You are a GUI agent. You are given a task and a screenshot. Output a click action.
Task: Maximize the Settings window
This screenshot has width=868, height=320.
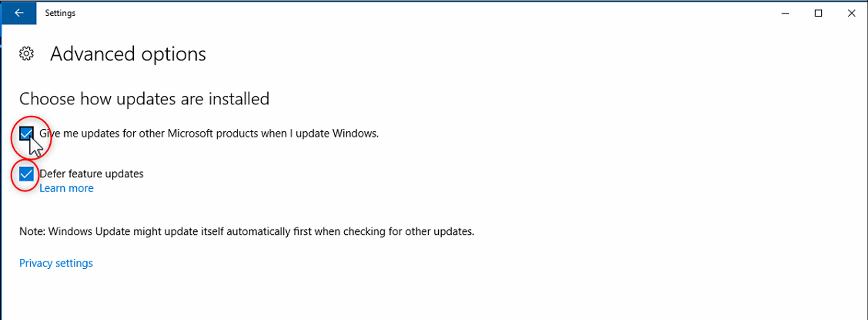[818, 13]
